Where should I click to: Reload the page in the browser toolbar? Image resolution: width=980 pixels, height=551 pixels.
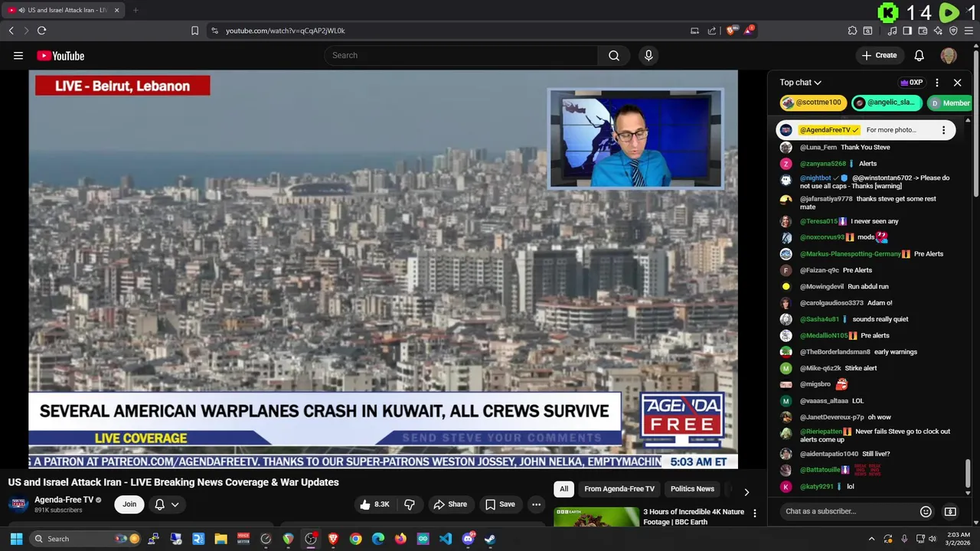[41, 31]
